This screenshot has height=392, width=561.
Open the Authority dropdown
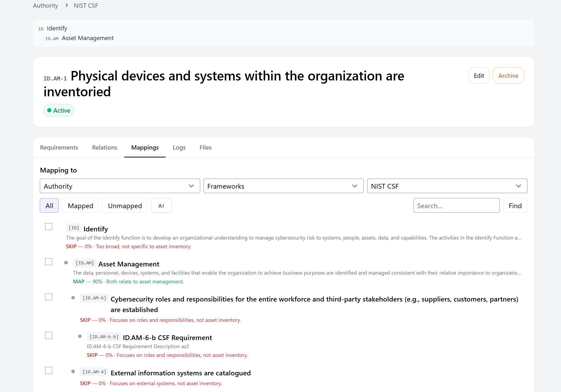coord(120,186)
